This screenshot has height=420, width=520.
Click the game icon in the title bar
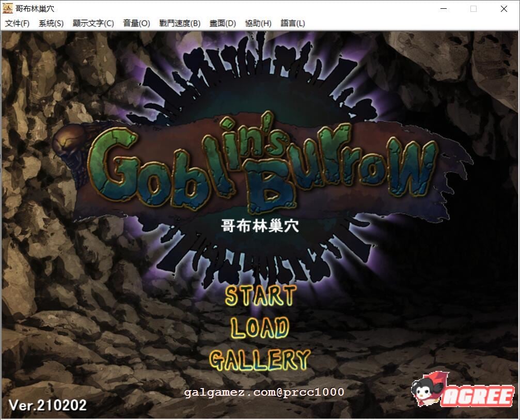pos(8,8)
